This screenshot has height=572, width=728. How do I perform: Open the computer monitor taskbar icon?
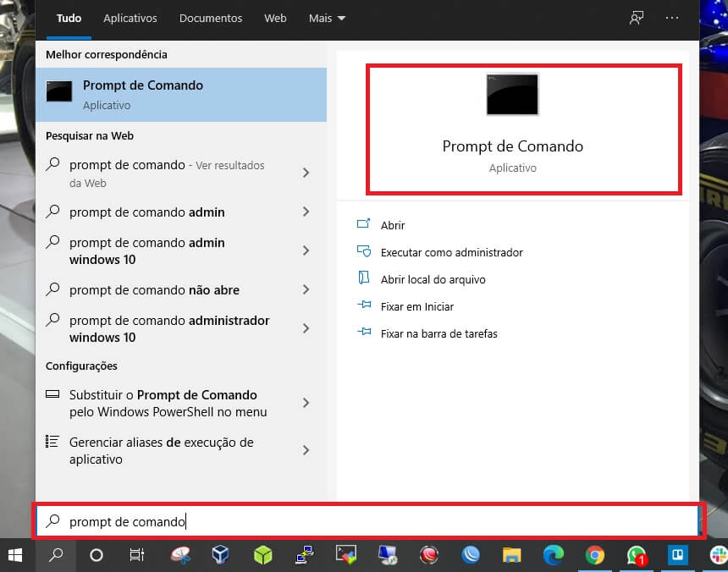(x=387, y=555)
